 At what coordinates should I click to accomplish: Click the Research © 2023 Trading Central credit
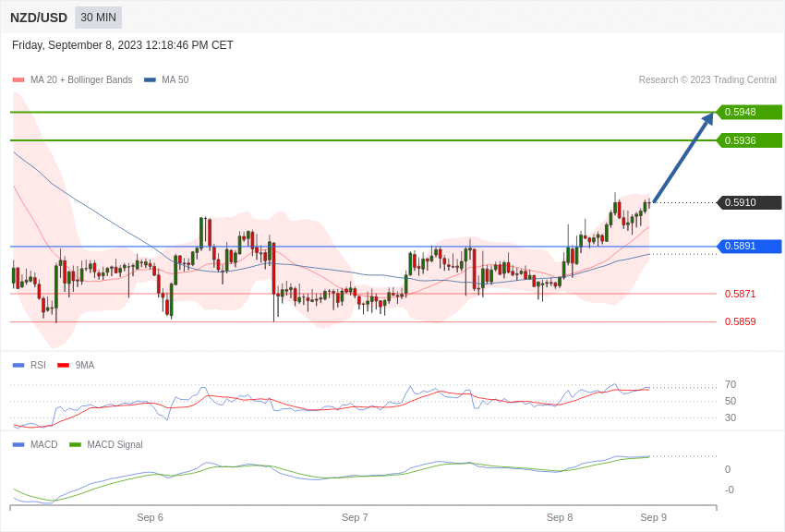[x=707, y=80]
